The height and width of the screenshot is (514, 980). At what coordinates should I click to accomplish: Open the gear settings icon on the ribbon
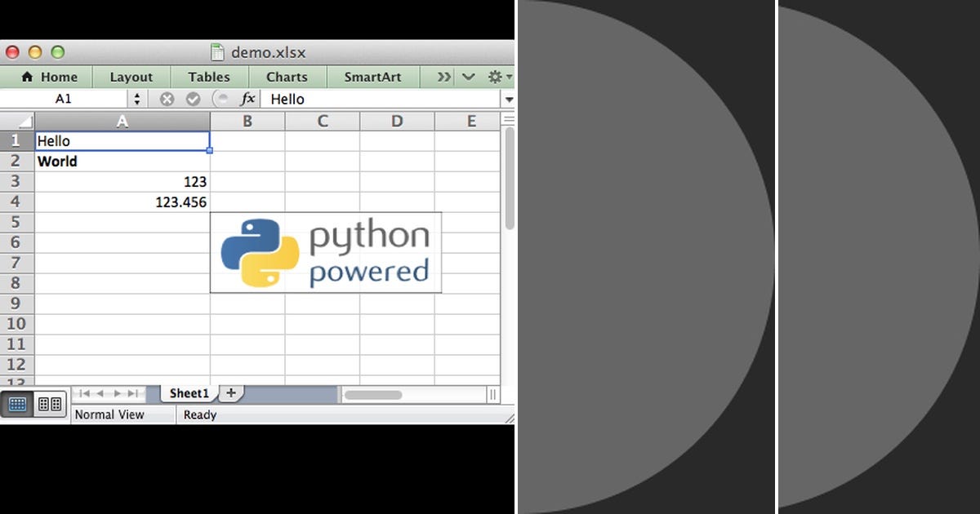(497, 76)
